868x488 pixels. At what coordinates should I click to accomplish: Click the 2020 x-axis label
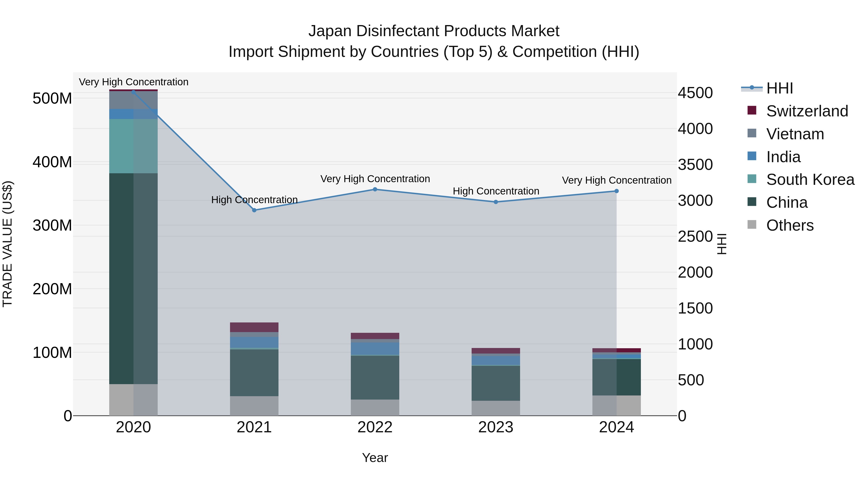click(133, 427)
